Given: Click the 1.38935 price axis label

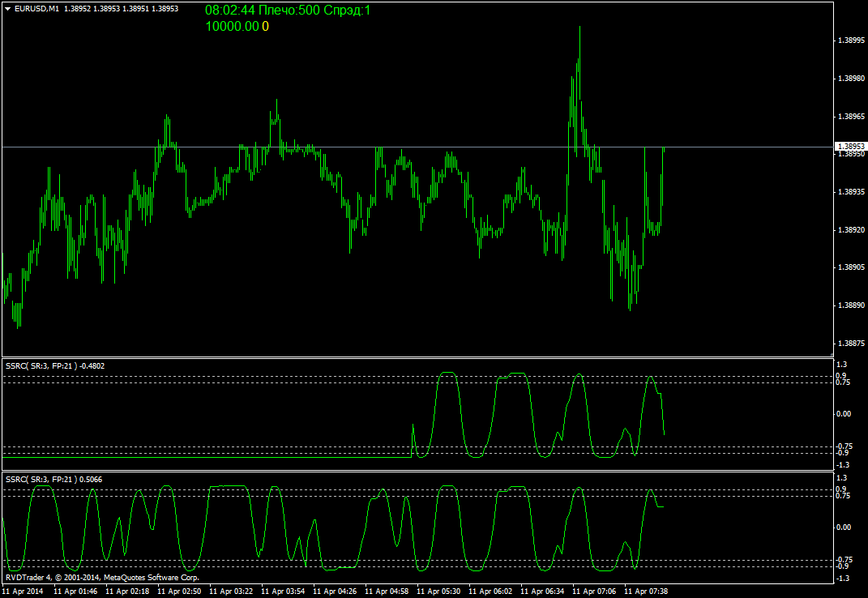Looking at the screenshot, I should (851, 192).
